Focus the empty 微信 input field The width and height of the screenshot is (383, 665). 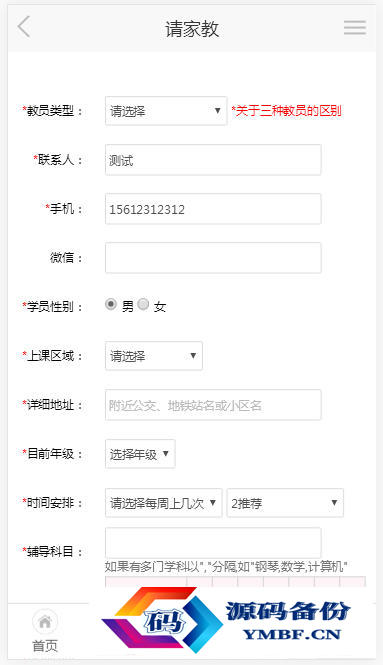point(213,258)
